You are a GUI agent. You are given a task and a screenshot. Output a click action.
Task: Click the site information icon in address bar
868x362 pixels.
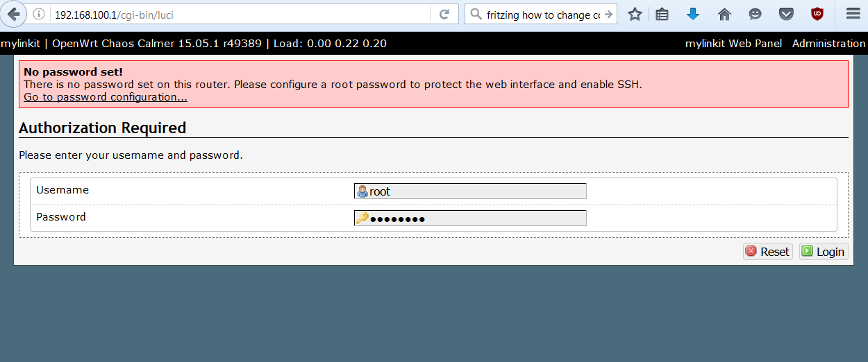tap(39, 15)
